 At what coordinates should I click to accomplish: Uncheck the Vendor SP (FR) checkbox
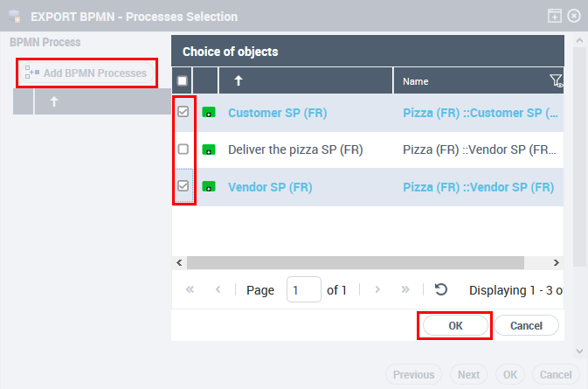(x=183, y=186)
